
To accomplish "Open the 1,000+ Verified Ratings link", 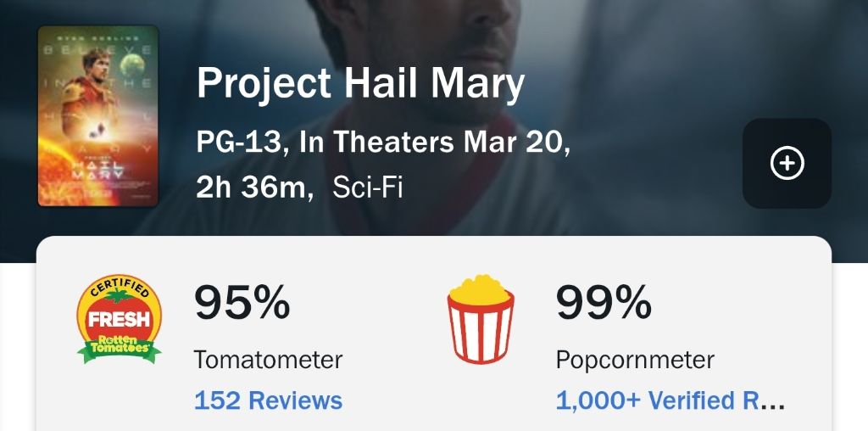I will [670, 400].
